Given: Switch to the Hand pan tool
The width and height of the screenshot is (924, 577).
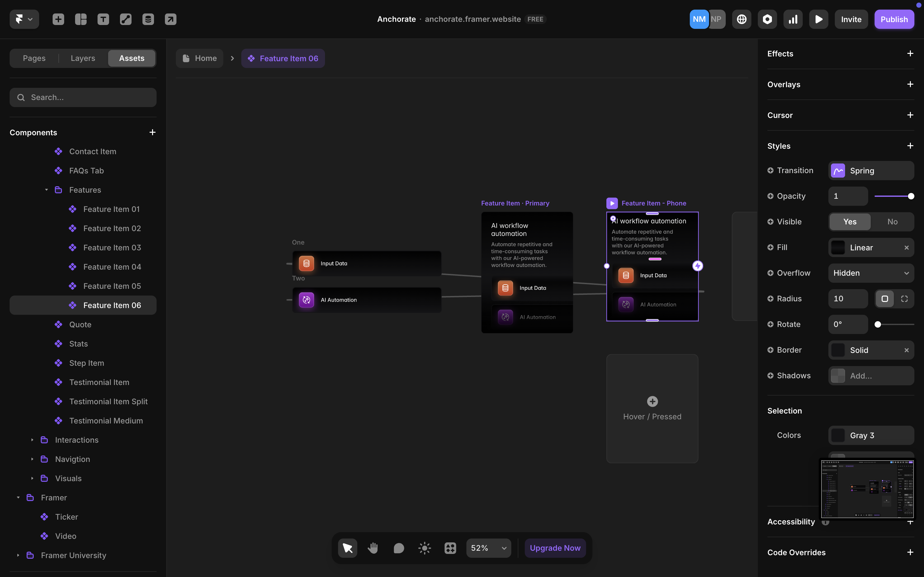Looking at the screenshot, I should [373, 548].
